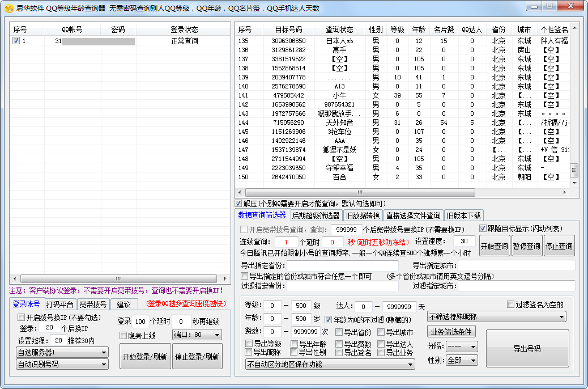Image resolution: width=588 pixels, height=389 pixels.
Task: Click the 导出号码 button
Action: [527, 349]
